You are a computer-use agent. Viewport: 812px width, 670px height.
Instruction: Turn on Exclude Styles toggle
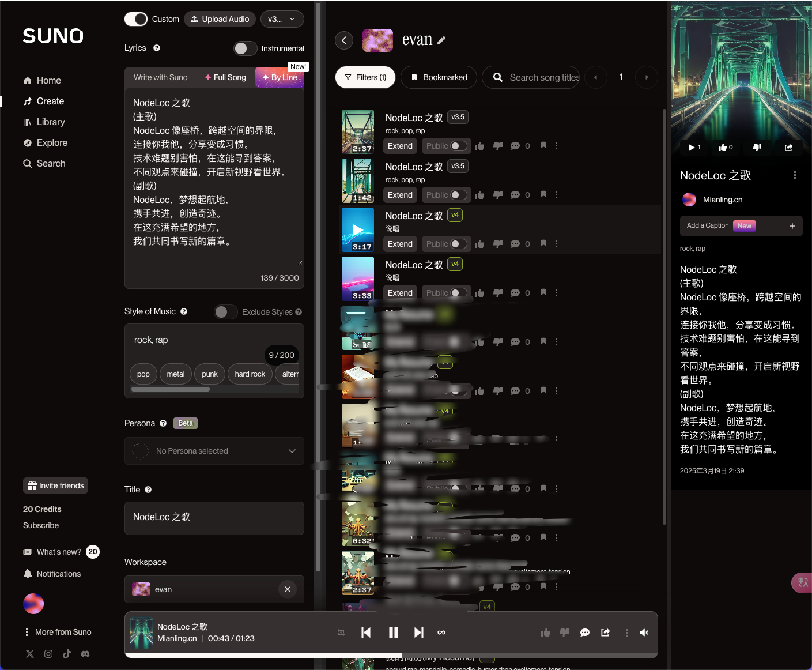pos(225,312)
